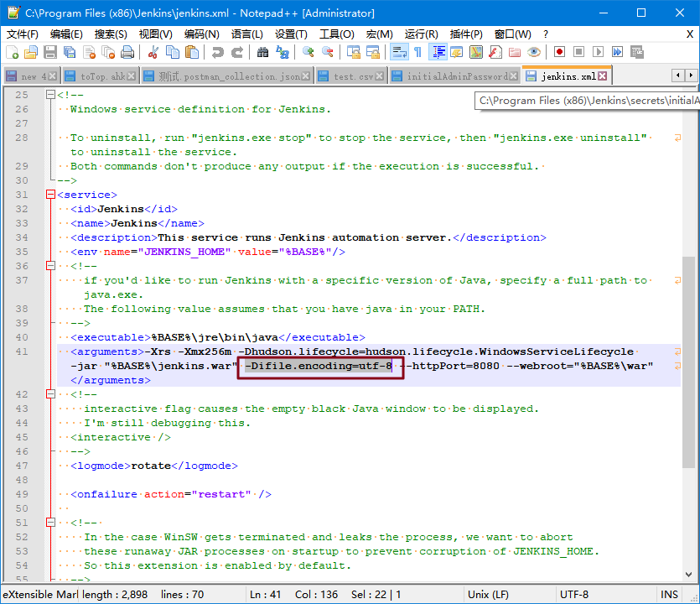Close the current document via toolbar

tap(90, 52)
